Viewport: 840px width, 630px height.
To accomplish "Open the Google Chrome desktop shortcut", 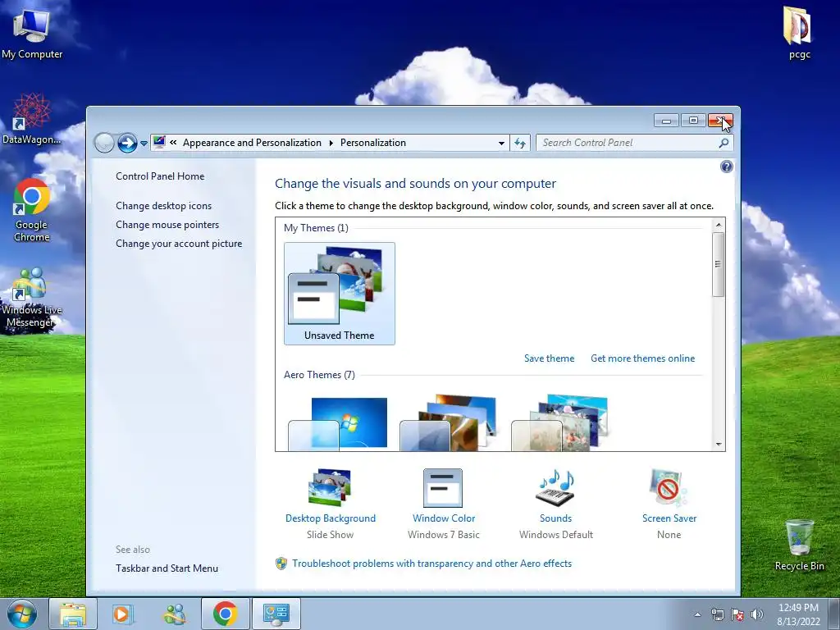I will [x=32, y=210].
